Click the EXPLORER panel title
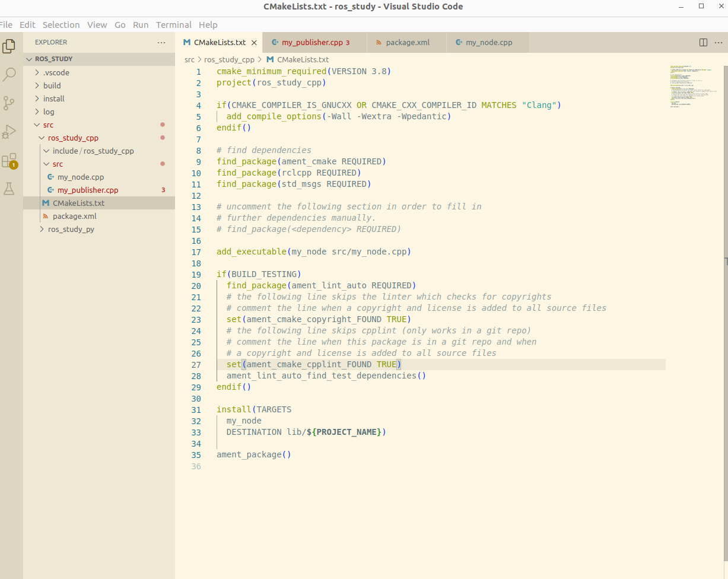Viewport: 728px width, 579px height. tap(51, 43)
